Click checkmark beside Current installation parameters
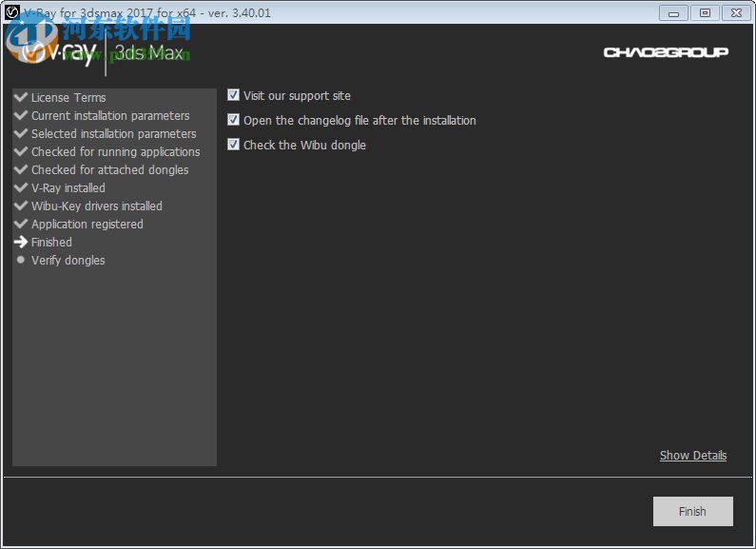Image resolution: width=756 pixels, height=549 pixels. (21, 115)
